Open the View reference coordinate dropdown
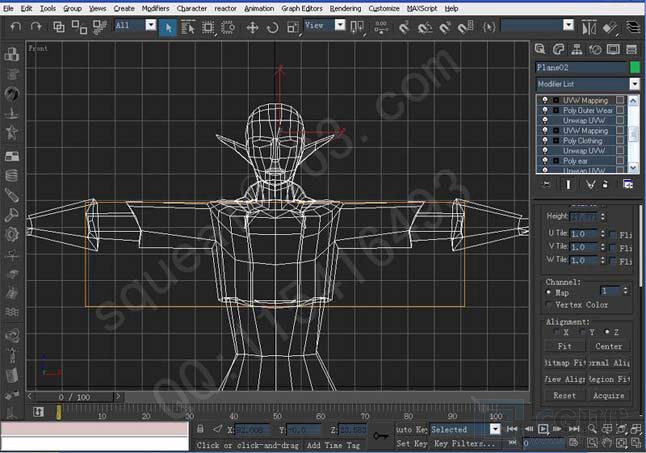The width and height of the screenshot is (646, 453). (340, 26)
